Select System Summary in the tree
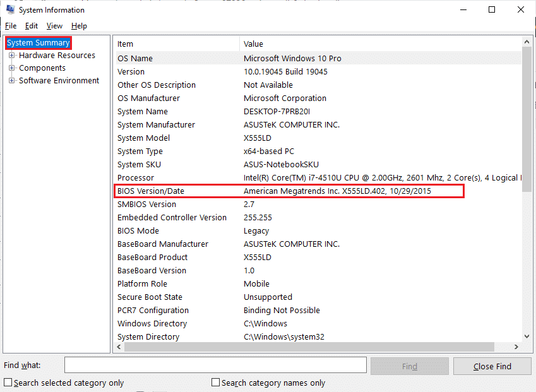536x392 pixels. 39,43
